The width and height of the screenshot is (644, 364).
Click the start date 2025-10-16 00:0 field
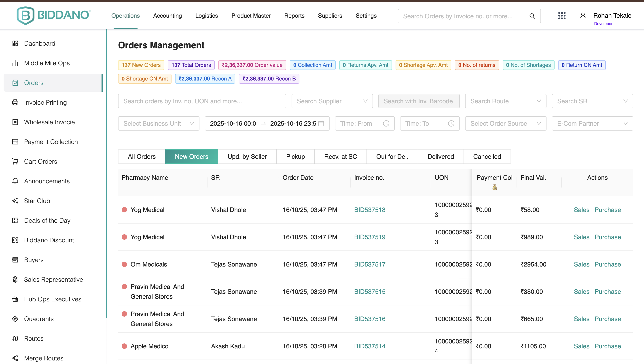point(233,123)
